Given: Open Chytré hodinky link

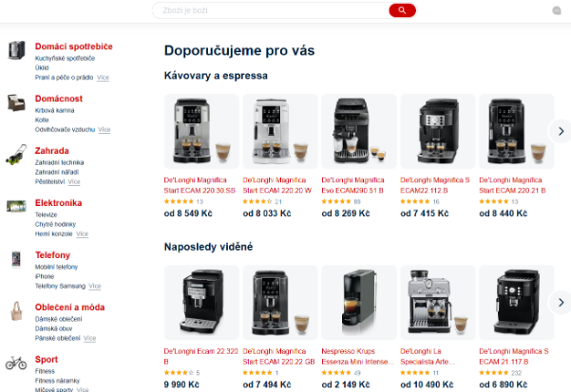Looking at the screenshot, I should click(55, 224).
